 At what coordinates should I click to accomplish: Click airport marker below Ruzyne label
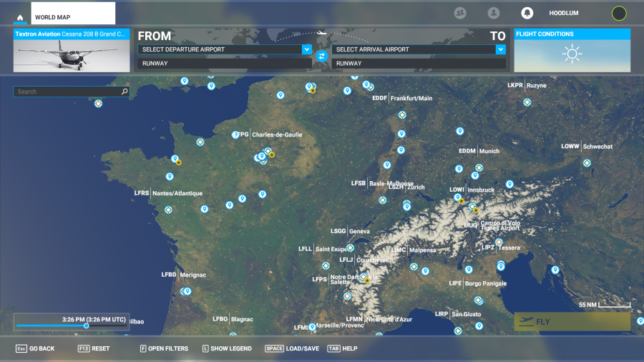[527, 102]
